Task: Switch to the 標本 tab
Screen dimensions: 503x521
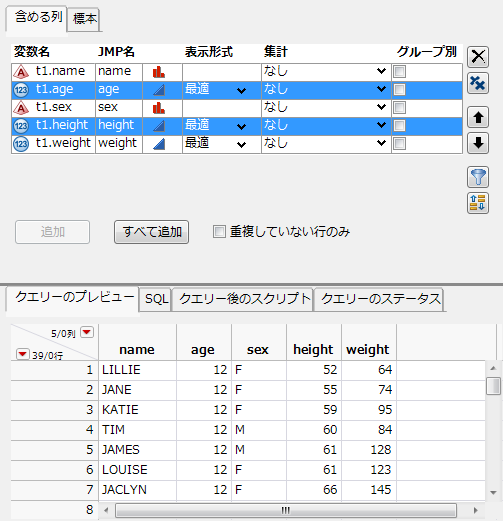Action: [x=84, y=19]
